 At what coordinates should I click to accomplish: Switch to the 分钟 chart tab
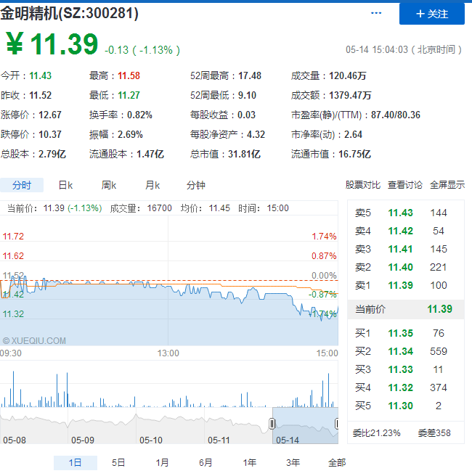(196, 185)
